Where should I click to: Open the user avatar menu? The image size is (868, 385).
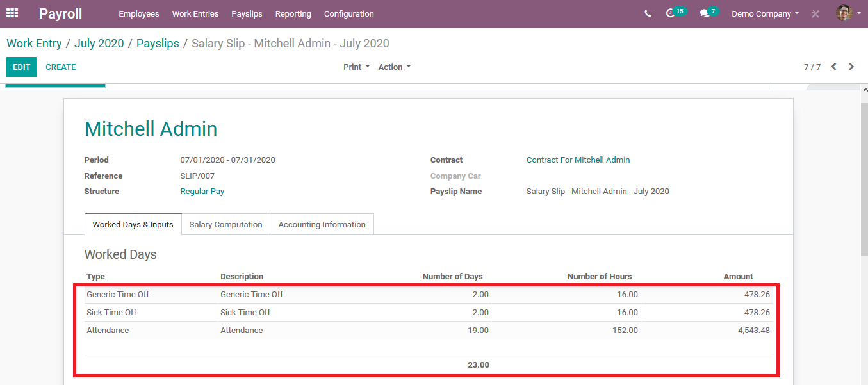click(849, 13)
